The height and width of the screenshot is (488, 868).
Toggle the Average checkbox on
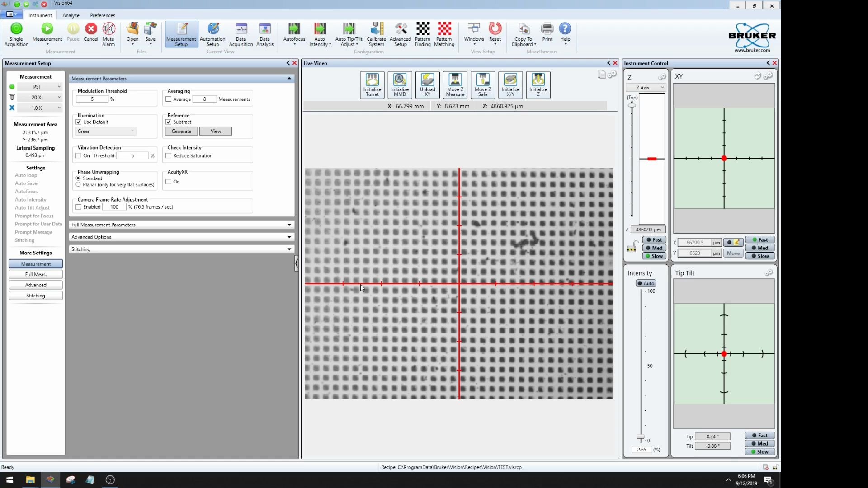point(169,99)
